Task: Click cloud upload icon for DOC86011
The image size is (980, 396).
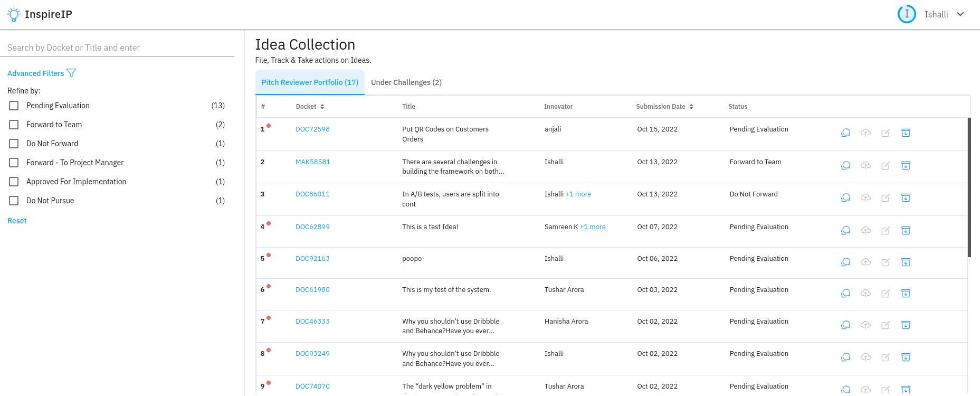Action: [865, 198]
